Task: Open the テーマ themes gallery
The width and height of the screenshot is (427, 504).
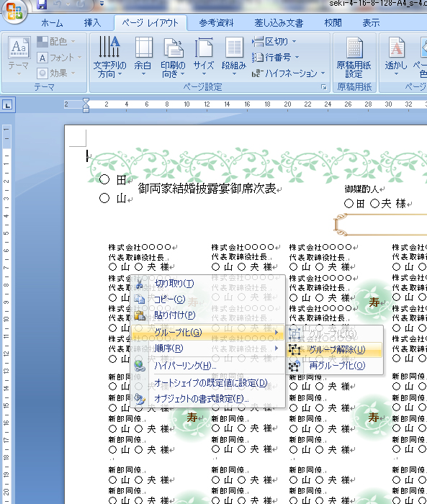Action: (19, 57)
